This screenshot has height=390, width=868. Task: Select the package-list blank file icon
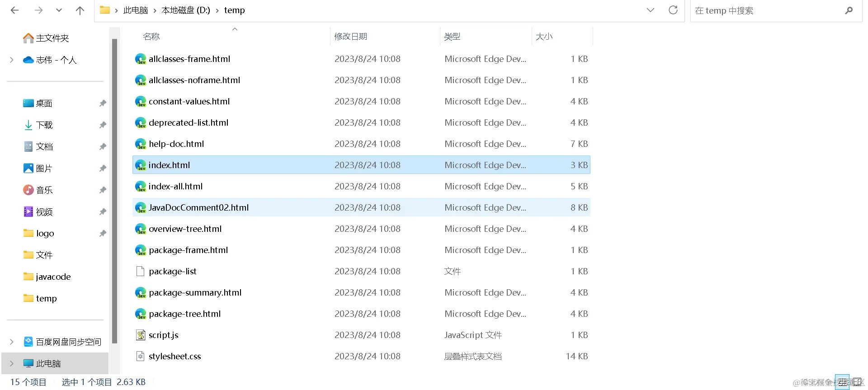click(141, 271)
